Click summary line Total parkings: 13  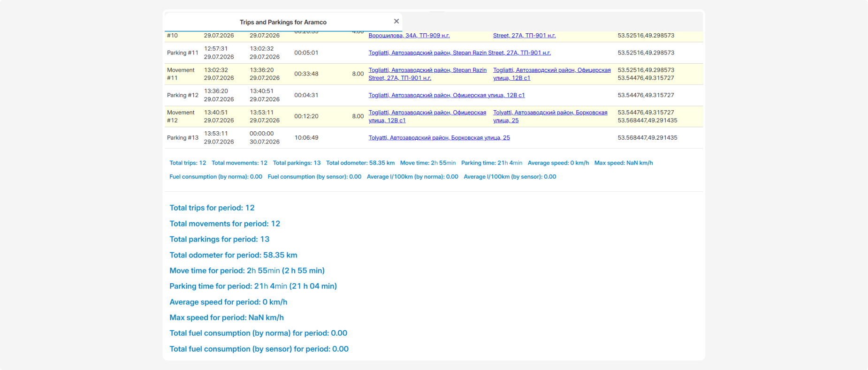(297, 163)
